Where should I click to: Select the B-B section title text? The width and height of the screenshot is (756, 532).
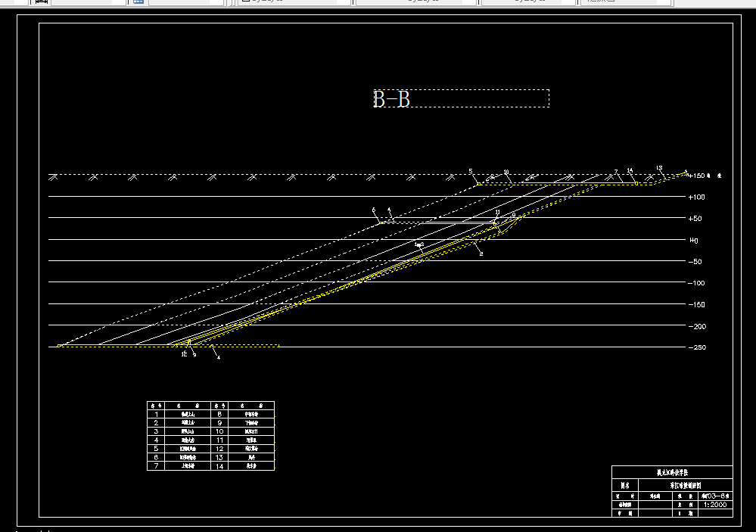tap(391, 99)
